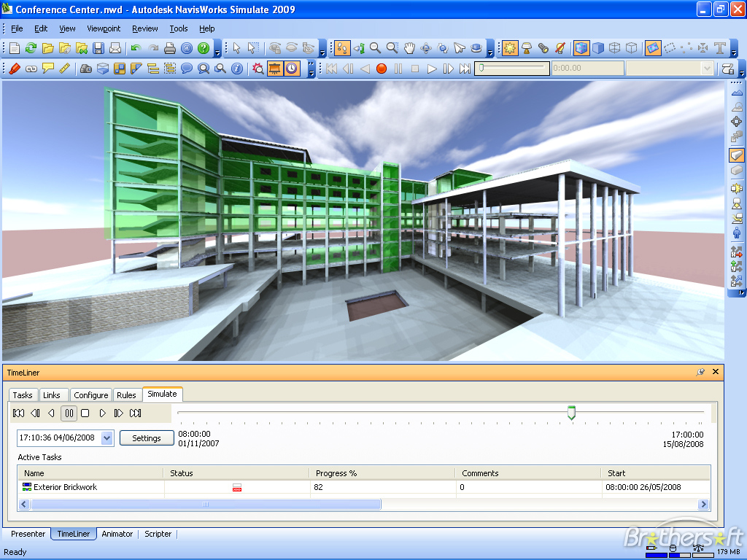This screenshot has width=747, height=560.
Task: Select the Measure ruler tool
Action: coord(64,69)
